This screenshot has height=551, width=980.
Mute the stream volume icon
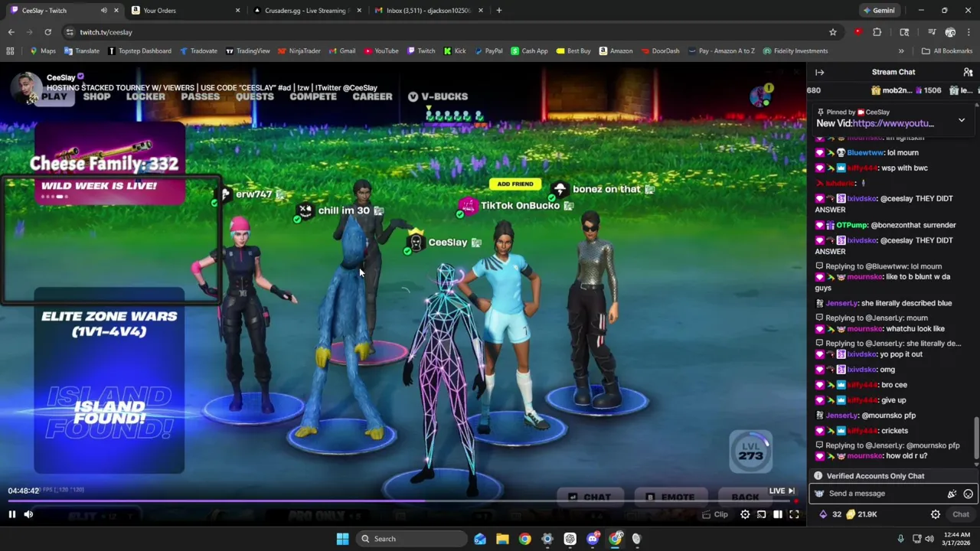pyautogui.click(x=28, y=514)
